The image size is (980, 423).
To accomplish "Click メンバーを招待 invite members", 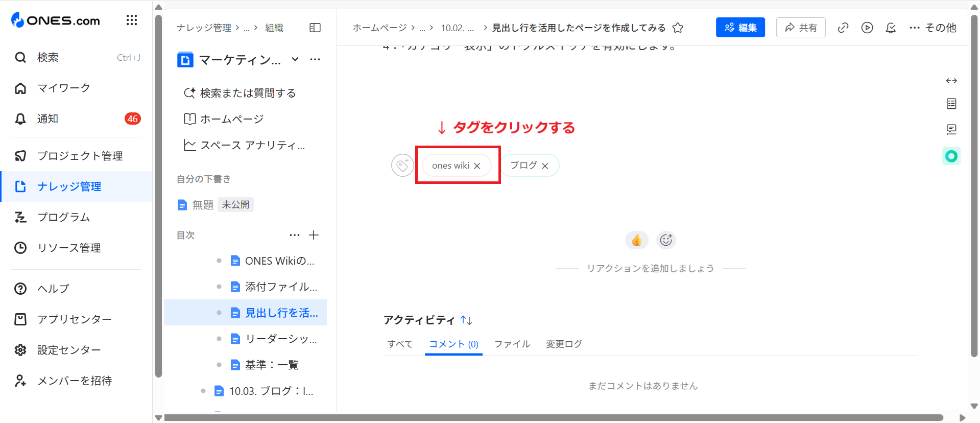I will tap(77, 381).
